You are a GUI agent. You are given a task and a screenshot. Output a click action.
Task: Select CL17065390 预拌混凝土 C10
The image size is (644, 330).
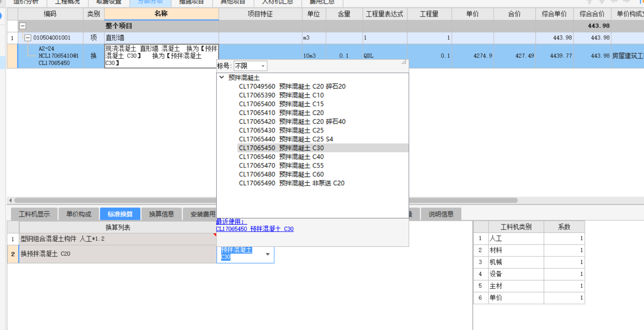click(x=281, y=95)
